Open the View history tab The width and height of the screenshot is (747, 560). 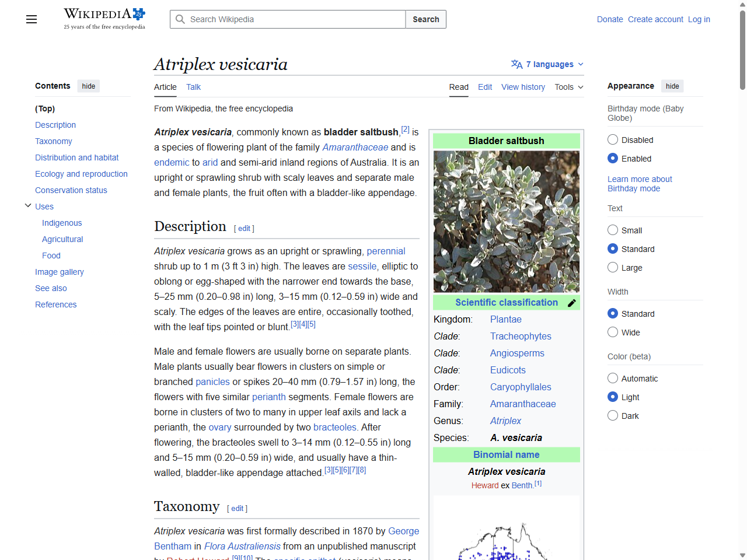pyautogui.click(x=523, y=87)
